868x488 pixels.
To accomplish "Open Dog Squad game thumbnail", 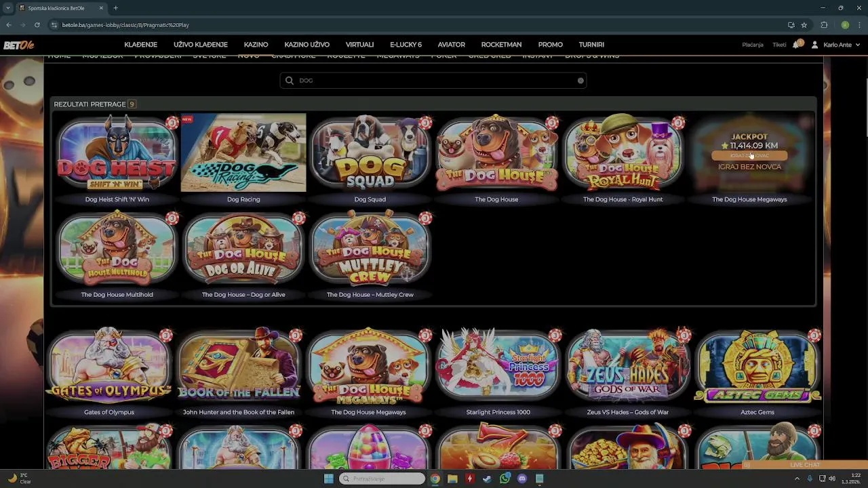I will [x=370, y=153].
